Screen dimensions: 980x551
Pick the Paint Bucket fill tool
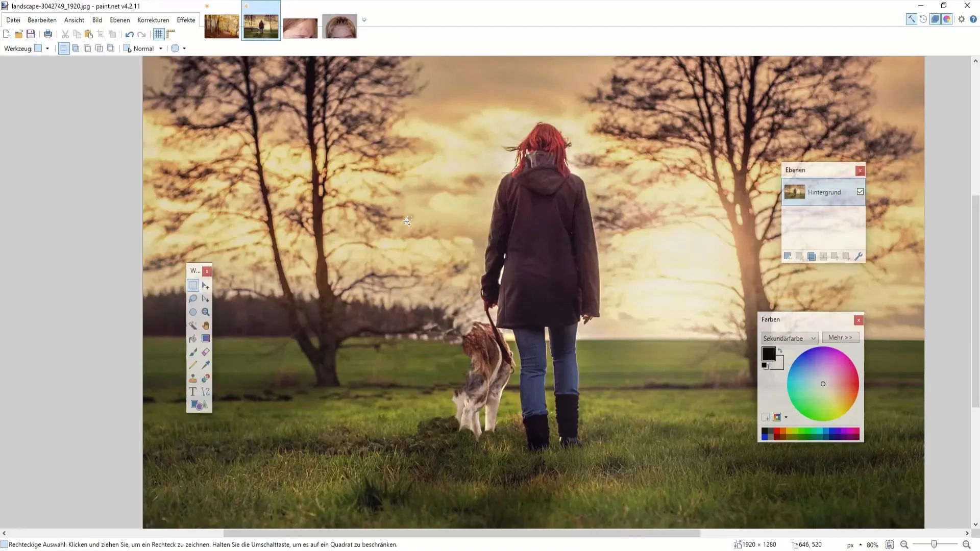(x=192, y=339)
